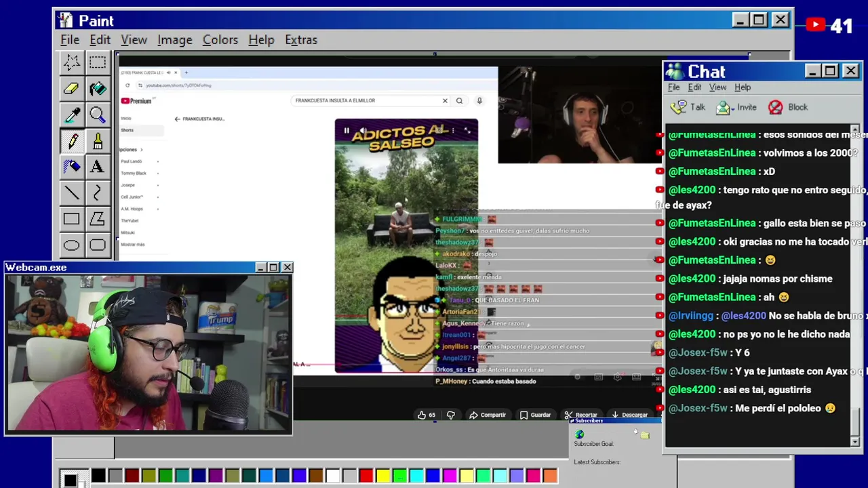Select the Free-Form Select star tool
868x488 pixels.
point(71,62)
